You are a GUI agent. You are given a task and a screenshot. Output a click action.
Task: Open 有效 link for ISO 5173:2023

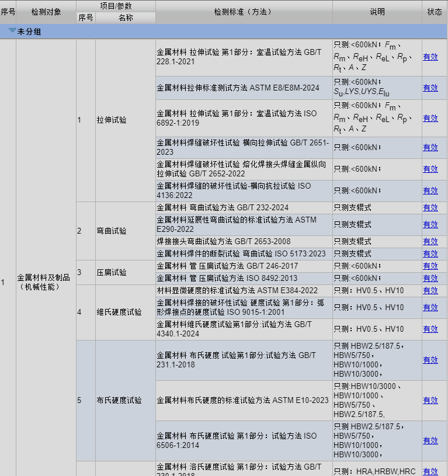430,254
